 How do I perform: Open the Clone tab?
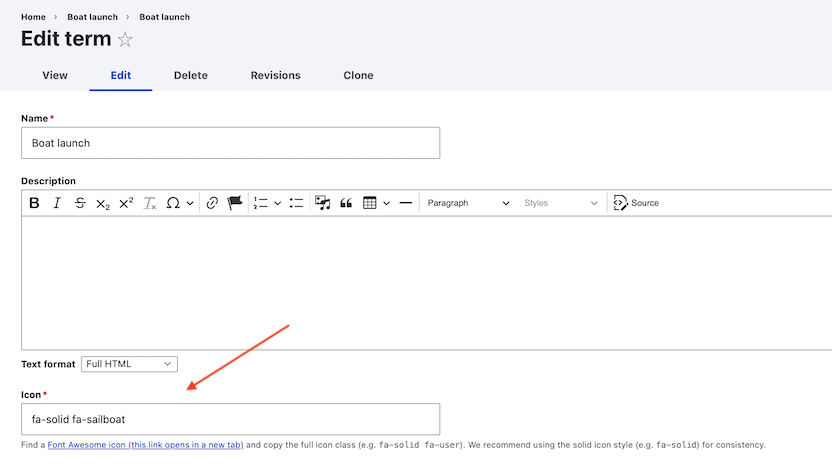(x=358, y=75)
